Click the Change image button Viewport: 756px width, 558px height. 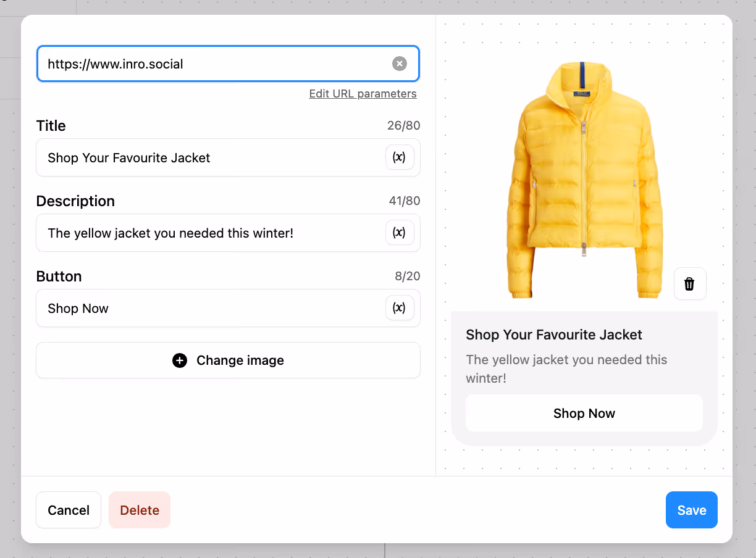tap(228, 360)
